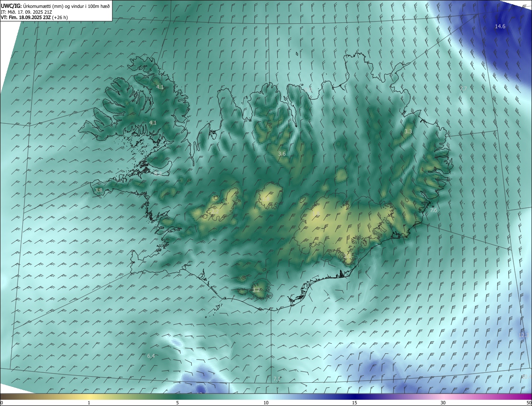532x406 pixels.
Task: Click the 3.3 value label on the map
Action: (x=408, y=132)
